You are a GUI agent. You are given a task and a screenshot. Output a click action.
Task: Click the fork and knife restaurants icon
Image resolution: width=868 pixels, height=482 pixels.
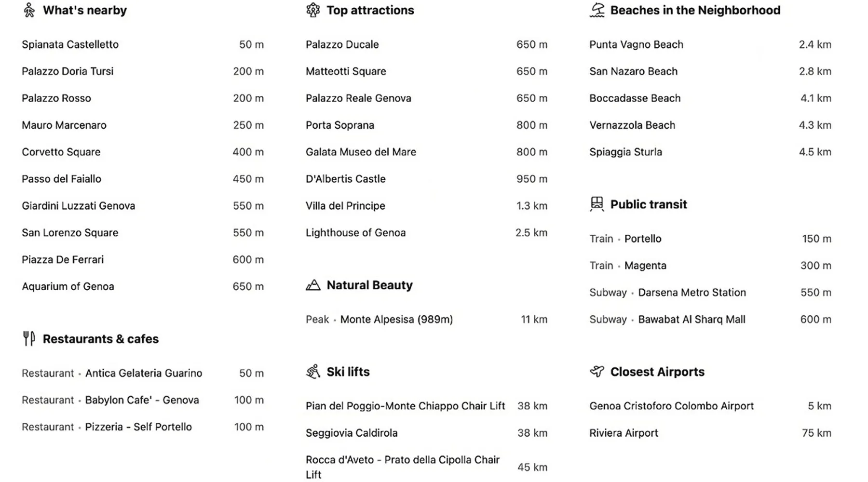pyautogui.click(x=29, y=339)
